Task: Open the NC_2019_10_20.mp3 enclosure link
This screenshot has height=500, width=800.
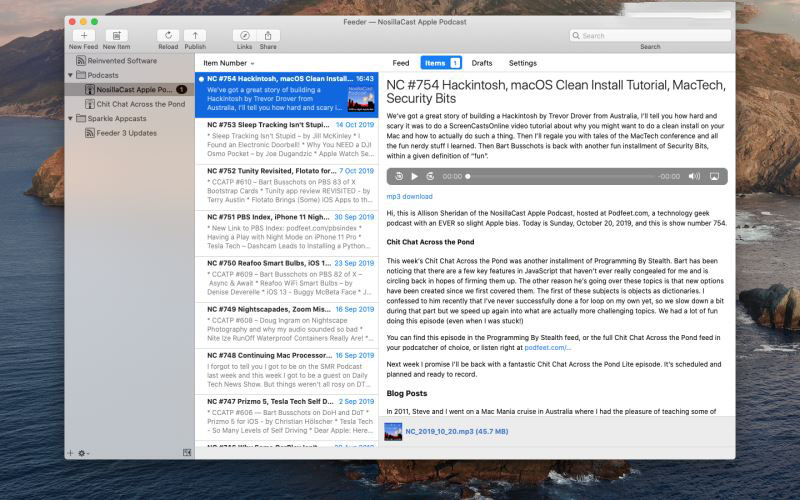Action: [x=457, y=432]
